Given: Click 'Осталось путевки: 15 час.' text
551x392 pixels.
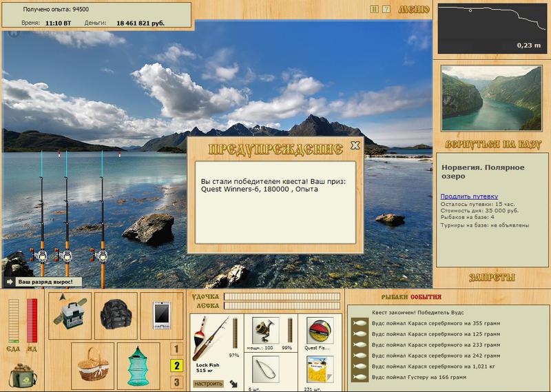Looking at the screenshot, I should coord(477,204).
